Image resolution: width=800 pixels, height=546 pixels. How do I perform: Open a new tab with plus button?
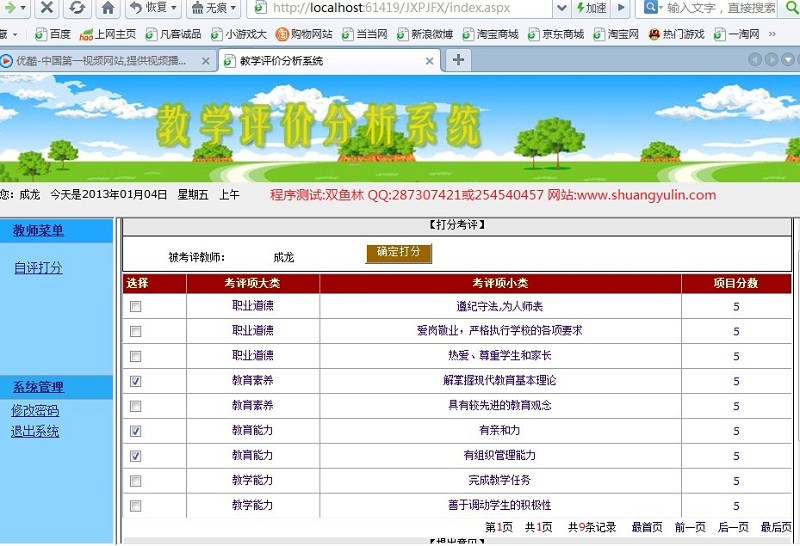tap(458, 60)
